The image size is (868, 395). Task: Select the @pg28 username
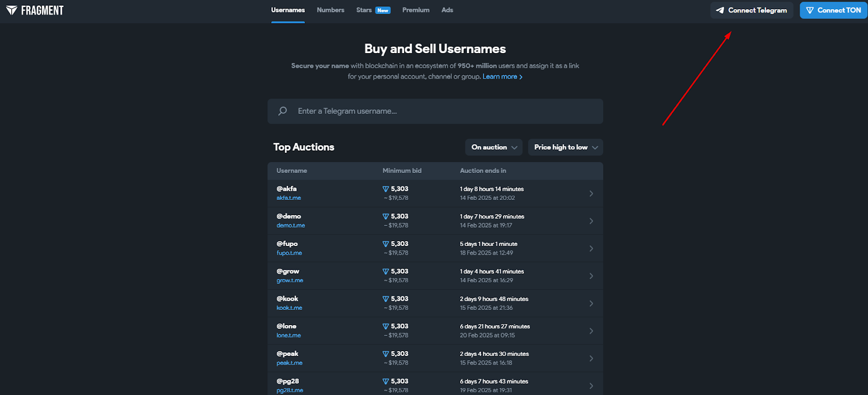[x=288, y=381]
